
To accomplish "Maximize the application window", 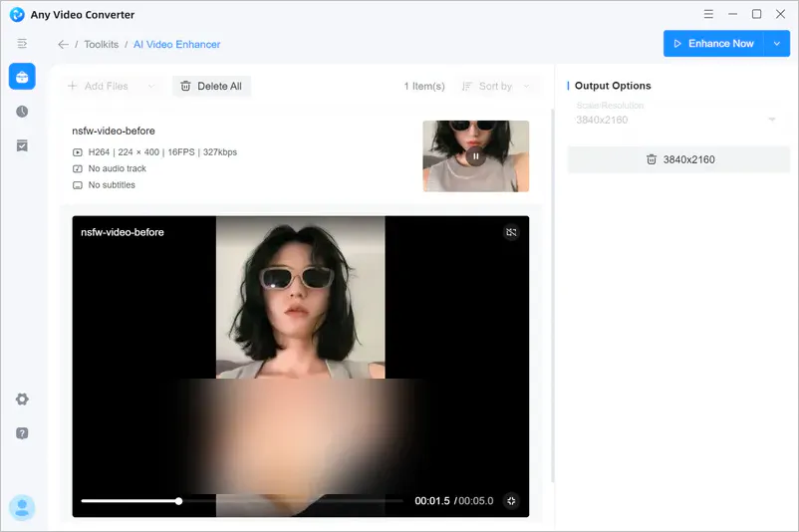I will point(757,14).
